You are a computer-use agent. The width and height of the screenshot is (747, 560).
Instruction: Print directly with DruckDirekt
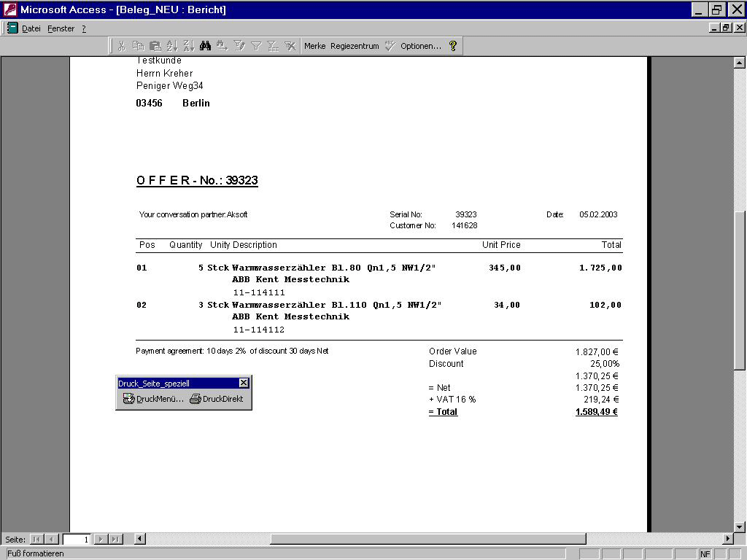(x=217, y=399)
